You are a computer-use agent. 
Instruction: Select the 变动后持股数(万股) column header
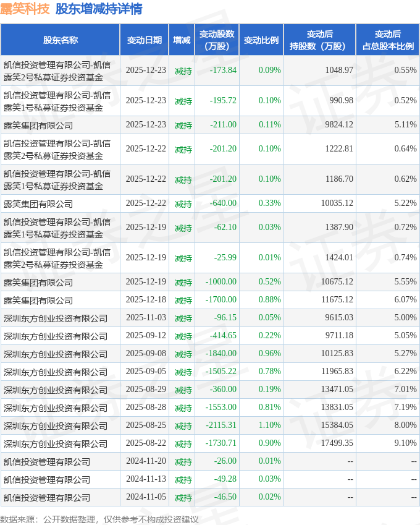point(320,40)
